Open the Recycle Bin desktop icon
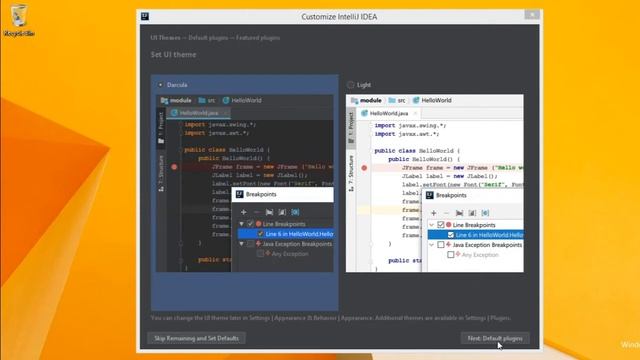Screen dimensions: 640x360 [19, 20]
